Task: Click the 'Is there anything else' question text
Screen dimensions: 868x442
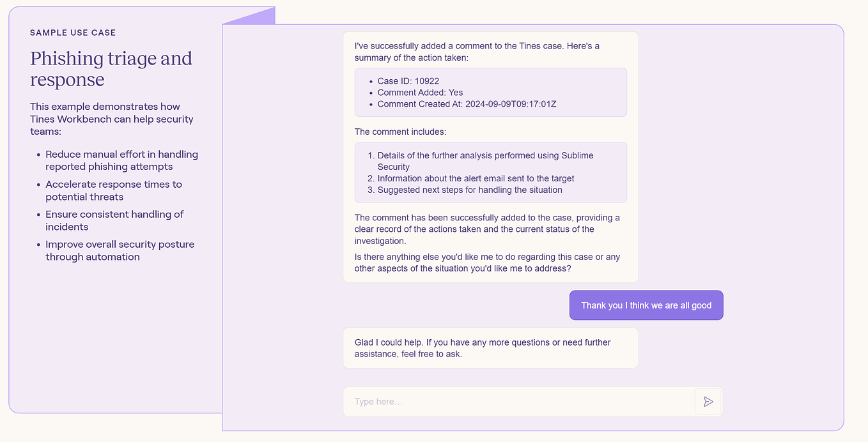Action: tap(487, 263)
